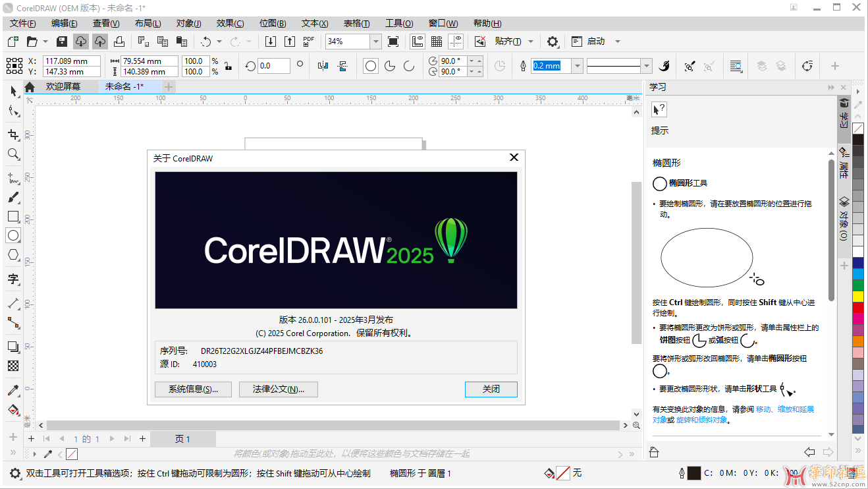Viewport: 868px width, 489px height.
Task: Select the Transparency checkerboard tool
Action: tap(13, 366)
